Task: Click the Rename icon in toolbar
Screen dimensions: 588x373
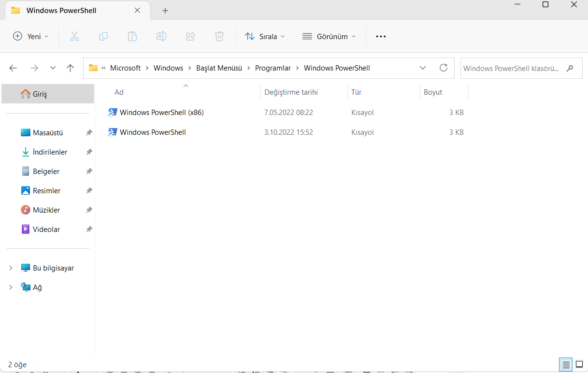Action: (161, 36)
